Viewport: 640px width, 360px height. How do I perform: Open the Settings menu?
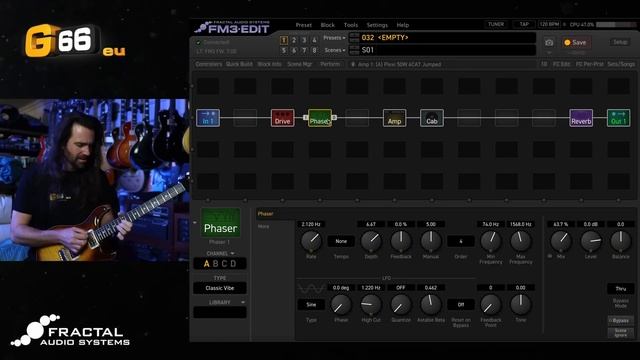tap(377, 25)
